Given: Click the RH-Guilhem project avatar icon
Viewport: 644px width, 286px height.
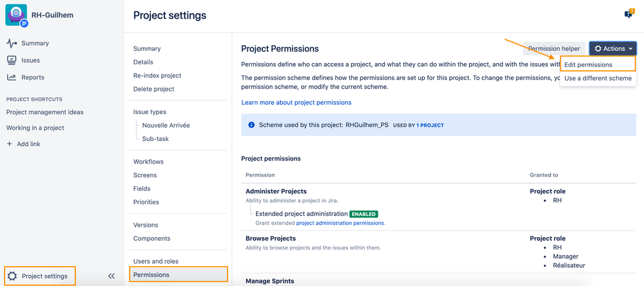Looking at the screenshot, I should (15, 15).
